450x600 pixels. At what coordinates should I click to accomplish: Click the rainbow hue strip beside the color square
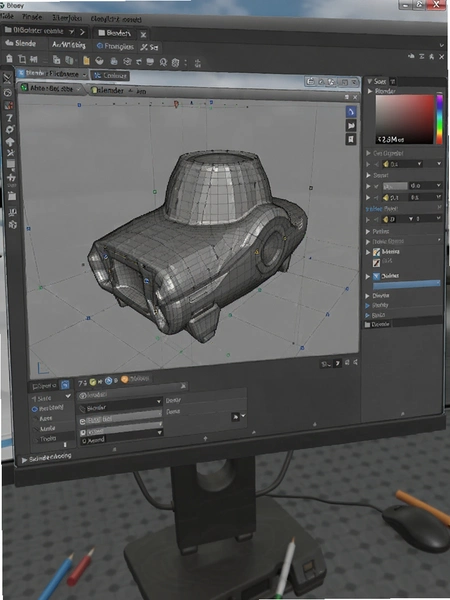click(x=439, y=119)
